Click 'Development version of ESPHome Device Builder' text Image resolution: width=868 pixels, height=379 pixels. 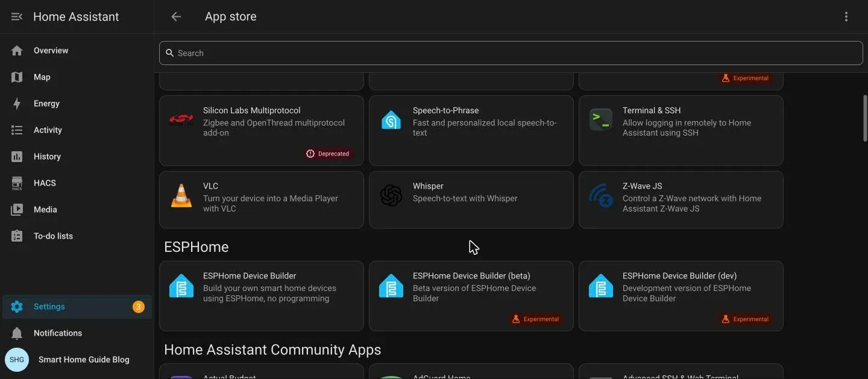[x=687, y=293]
